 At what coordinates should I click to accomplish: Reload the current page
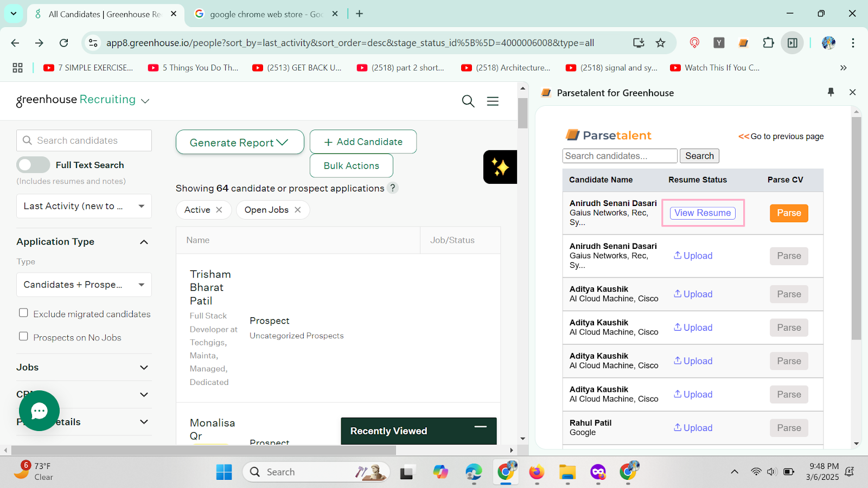[63, 43]
